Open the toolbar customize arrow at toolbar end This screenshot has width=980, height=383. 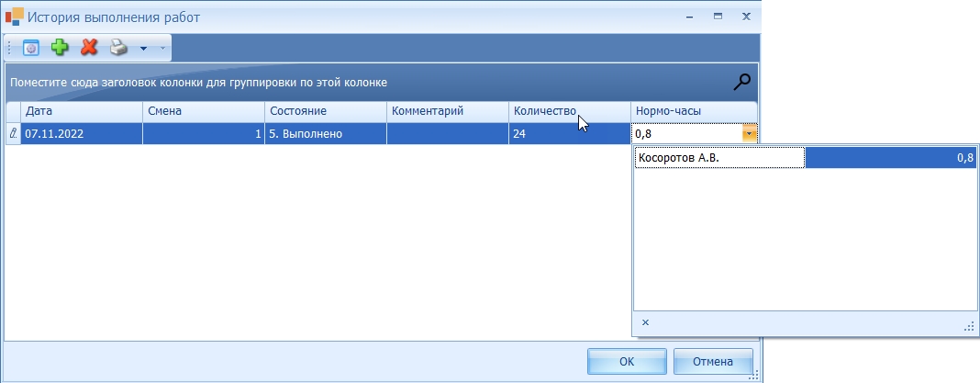(162, 48)
